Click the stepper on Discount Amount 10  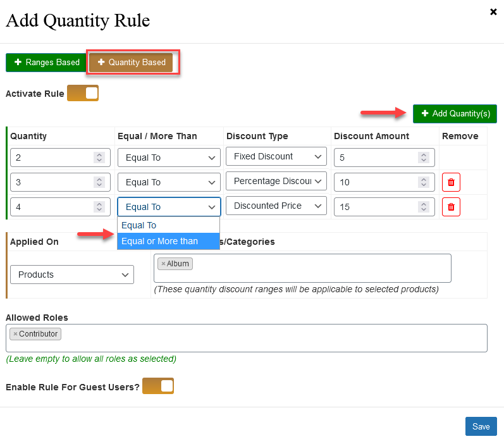[x=424, y=182]
